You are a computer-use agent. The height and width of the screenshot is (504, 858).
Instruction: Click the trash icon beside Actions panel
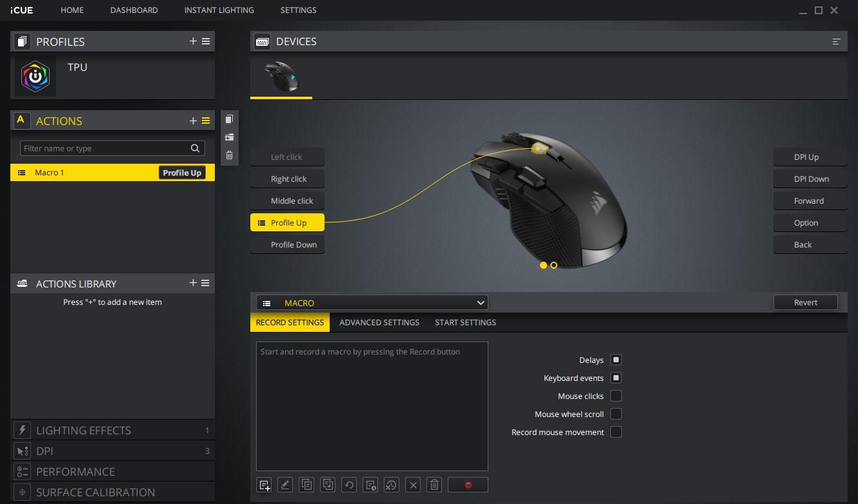pos(229,155)
